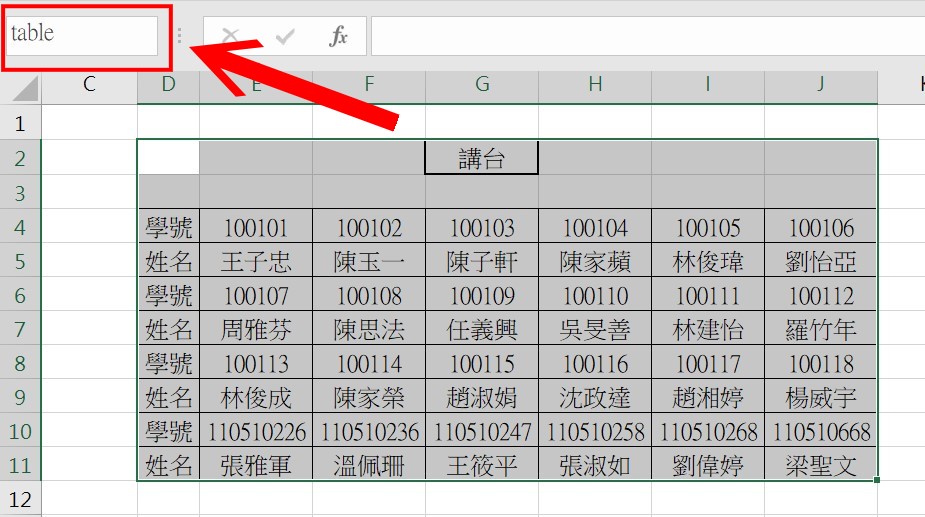Click the Enter checkmark formula icon
This screenshot has height=517, width=925.
[285, 37]
